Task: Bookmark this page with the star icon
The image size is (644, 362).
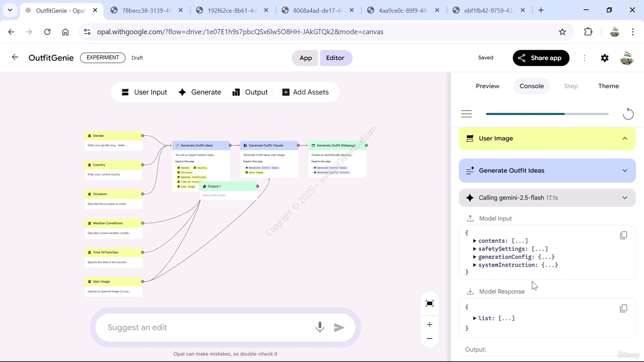Action: 562,32
